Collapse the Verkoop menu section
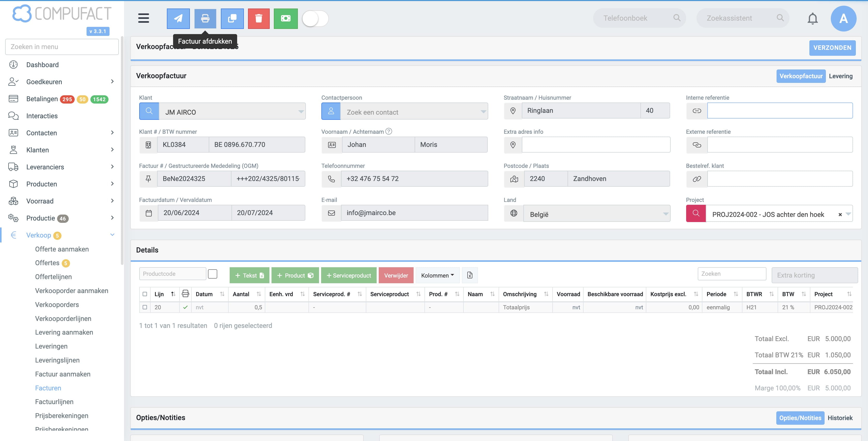 click(x=112, y=235)
